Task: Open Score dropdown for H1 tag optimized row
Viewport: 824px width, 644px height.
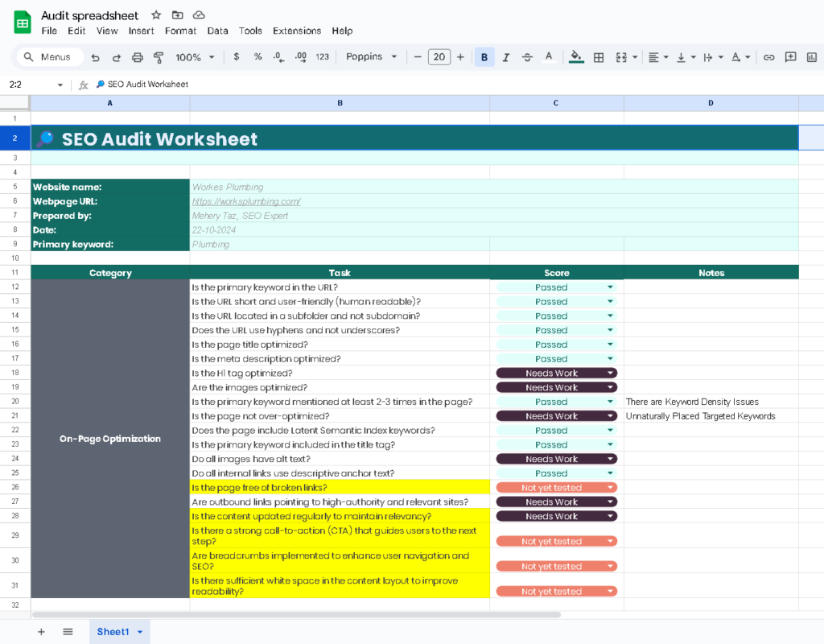Action: (610, 373)
